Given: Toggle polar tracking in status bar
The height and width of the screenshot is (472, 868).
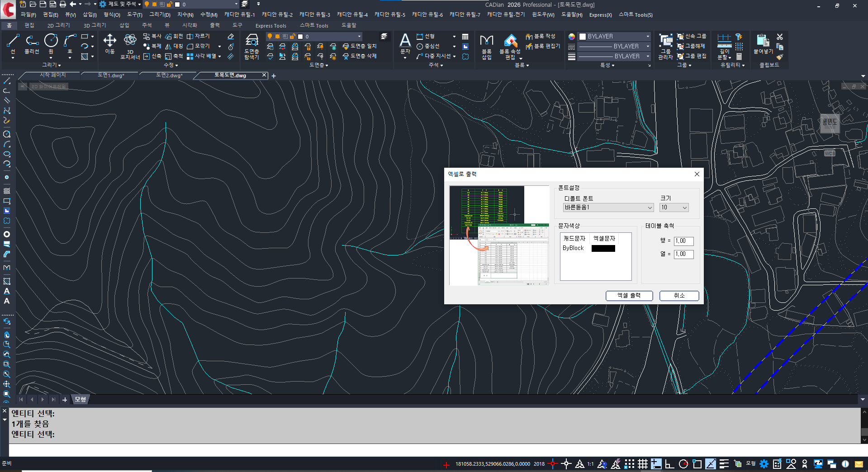Looking at the screenshot, I should (683, 464).
